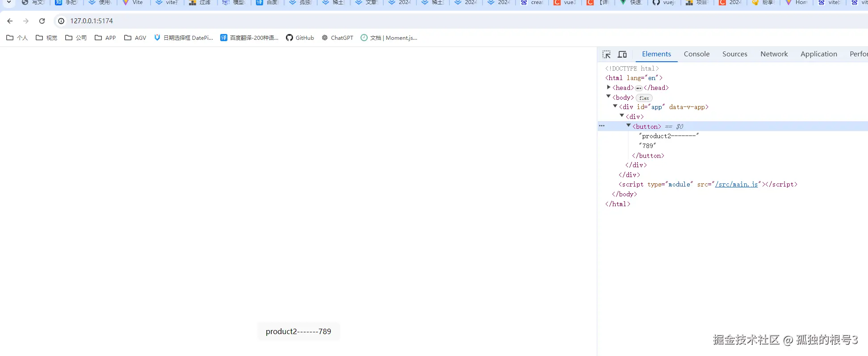Image resolution: width=868 pixels, height=356 pixels.
Task: Switch to the creat browser tab
Action: (532, 2)
